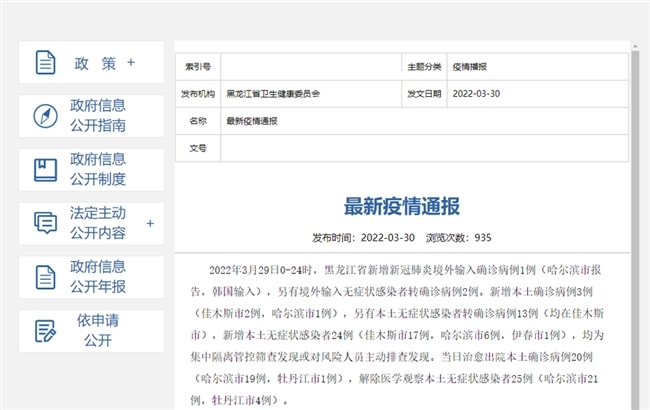Select 政府信息公开指南 text in sidebar
The width and height of the screenshot is (650, 410).
pyautogui.click(x=98, y=116)
